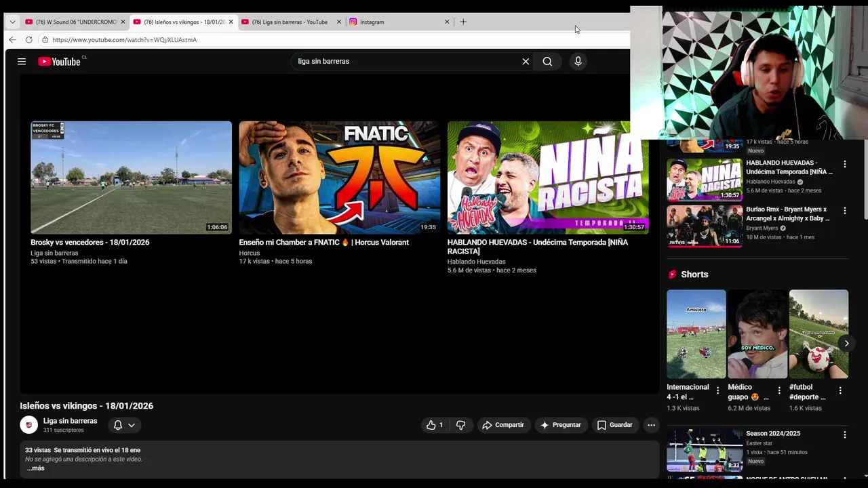
Task: Click the search magnifier button
Action: pyautogui.click(x=547, y=62)
